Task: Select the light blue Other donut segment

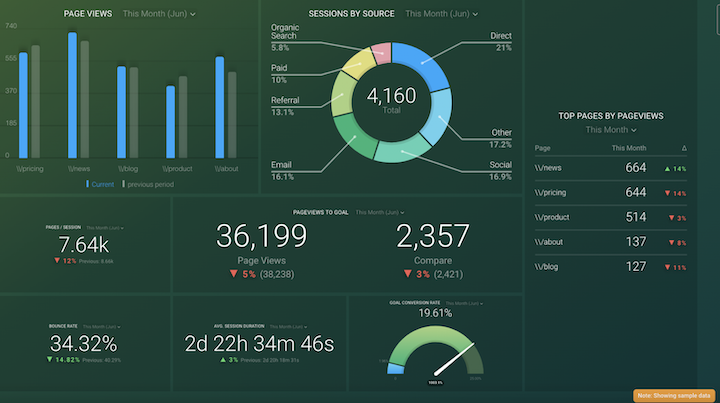Action: coord(439,117)
